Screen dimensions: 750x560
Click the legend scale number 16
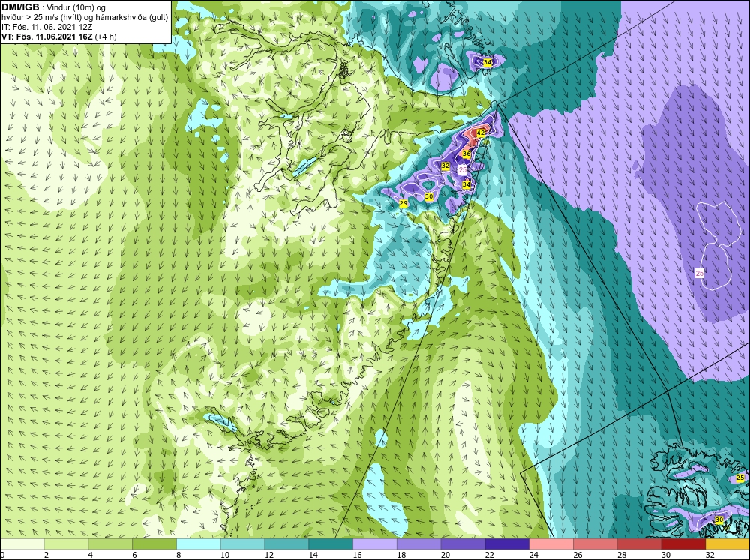357,555
